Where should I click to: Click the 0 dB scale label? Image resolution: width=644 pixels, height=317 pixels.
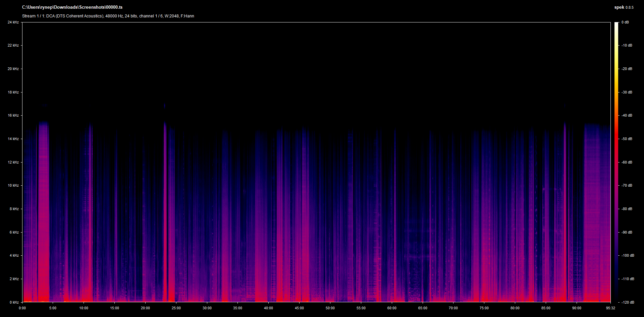coord(625,22)
